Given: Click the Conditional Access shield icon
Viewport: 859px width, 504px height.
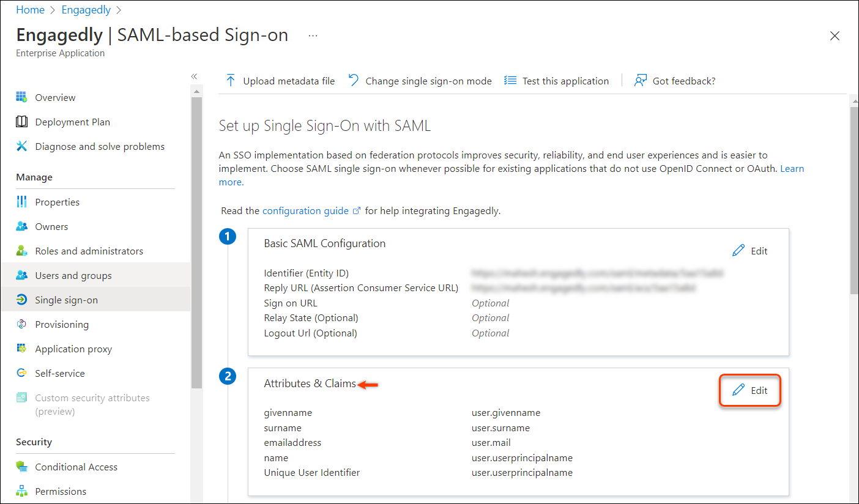Looking at the screenshot, I should click(22, 467).
